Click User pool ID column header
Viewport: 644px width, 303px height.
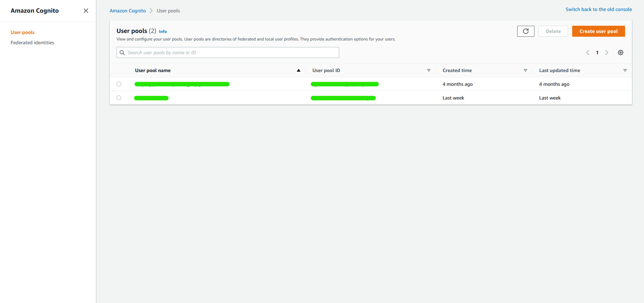click(x=326, y=70)
